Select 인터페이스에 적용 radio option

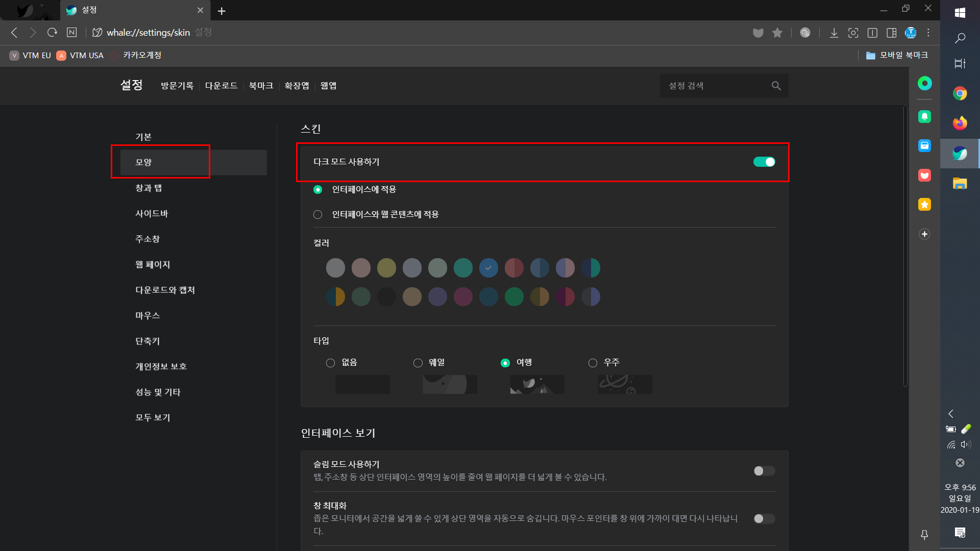tap(317, 190)
